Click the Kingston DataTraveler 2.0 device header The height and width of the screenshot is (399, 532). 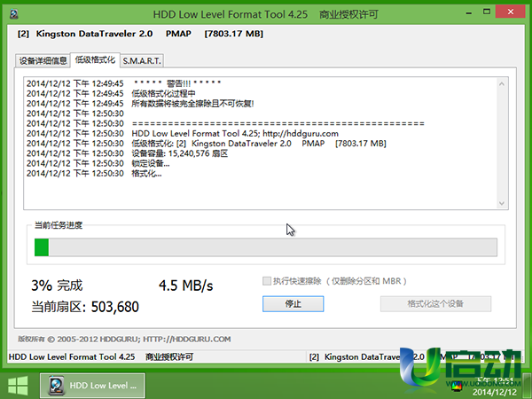tap(140, 34)
